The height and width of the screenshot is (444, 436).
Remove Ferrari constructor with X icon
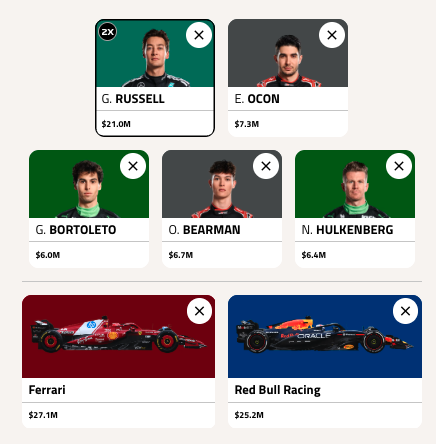[199, 311]
